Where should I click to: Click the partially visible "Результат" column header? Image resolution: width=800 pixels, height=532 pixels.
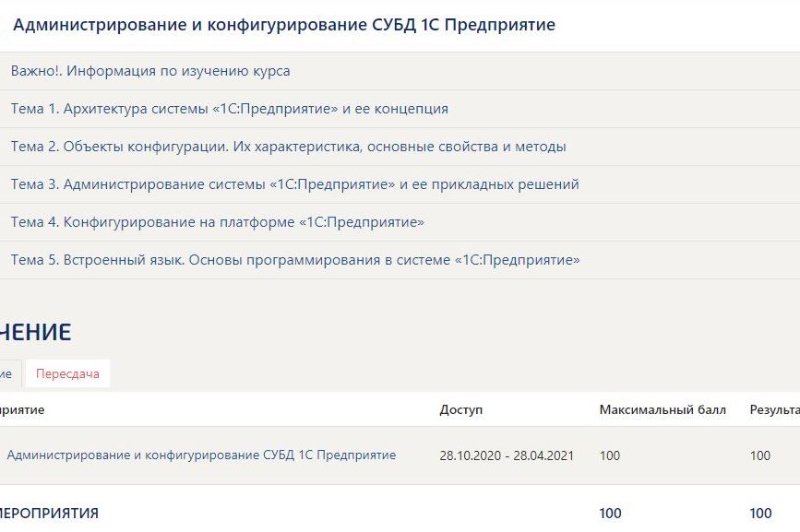(773, 409)
